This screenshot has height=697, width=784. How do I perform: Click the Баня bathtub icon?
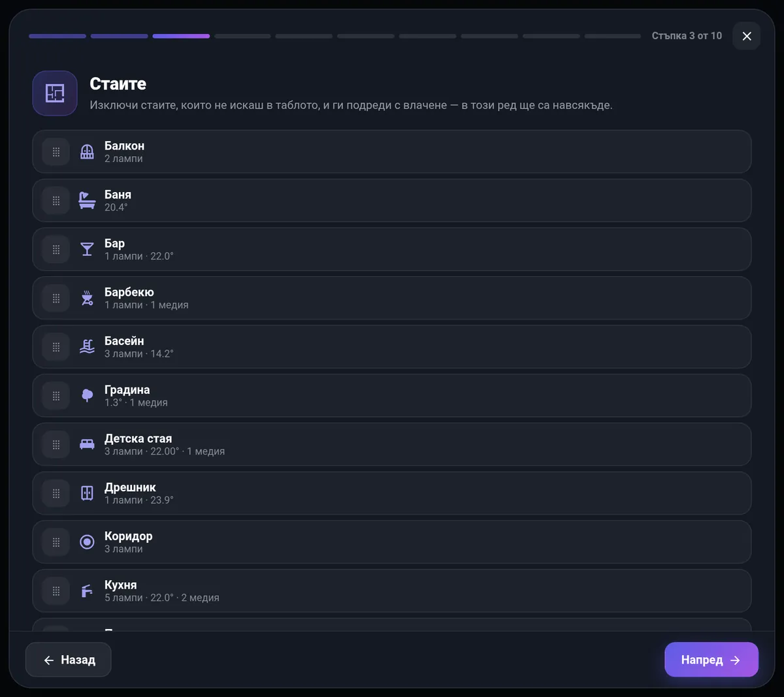[87, 201]
